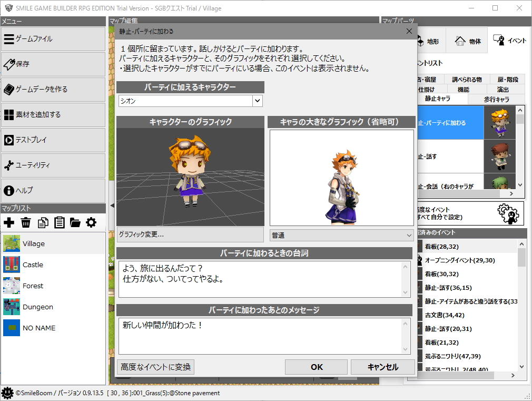
Task: Switch to the 物体 tab
Action: [467, 39]
